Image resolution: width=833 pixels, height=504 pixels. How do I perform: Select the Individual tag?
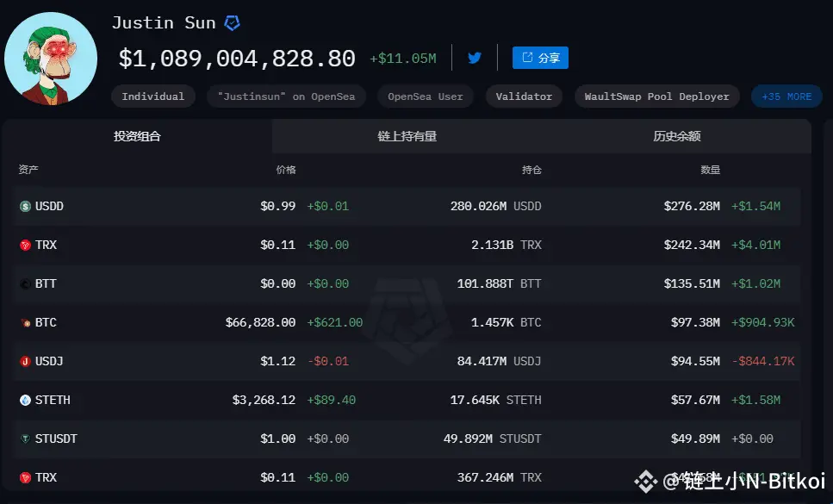tap(153, 96)
